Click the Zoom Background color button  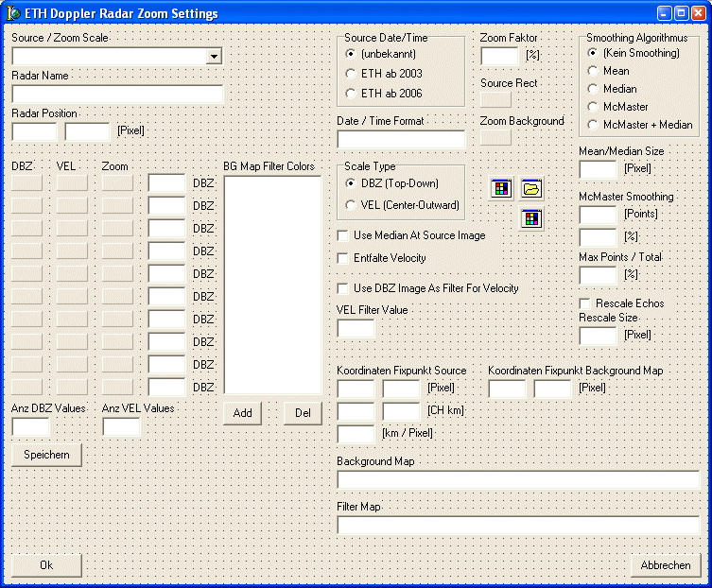point(495,137)
